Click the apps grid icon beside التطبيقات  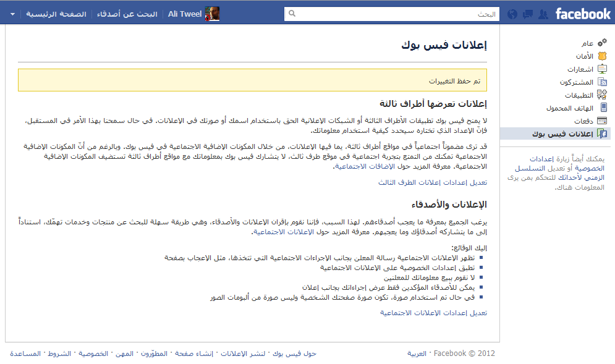click(602, 95)
